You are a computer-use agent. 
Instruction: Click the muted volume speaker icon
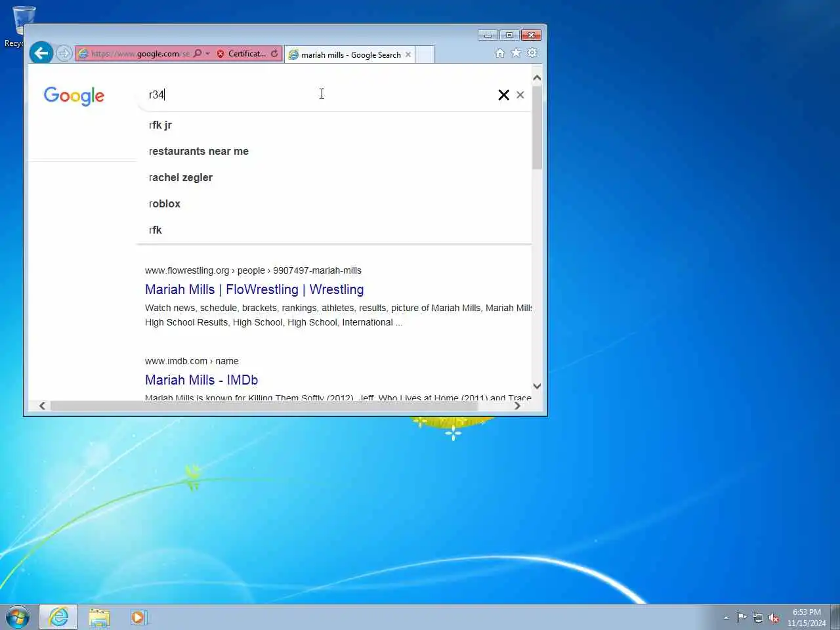click(x=774, y=618)
